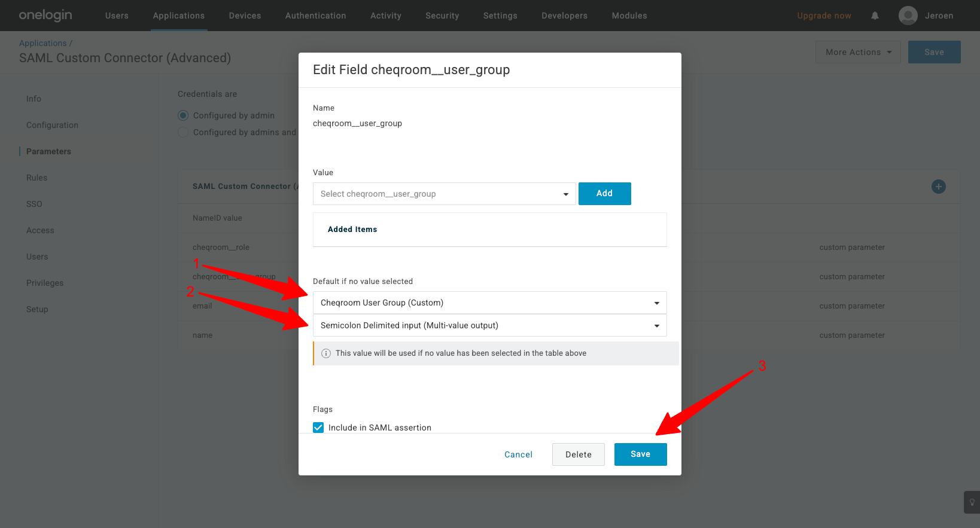Expand the More Actions menu
This screenshot has height=528, width=980.
point(857,52)
